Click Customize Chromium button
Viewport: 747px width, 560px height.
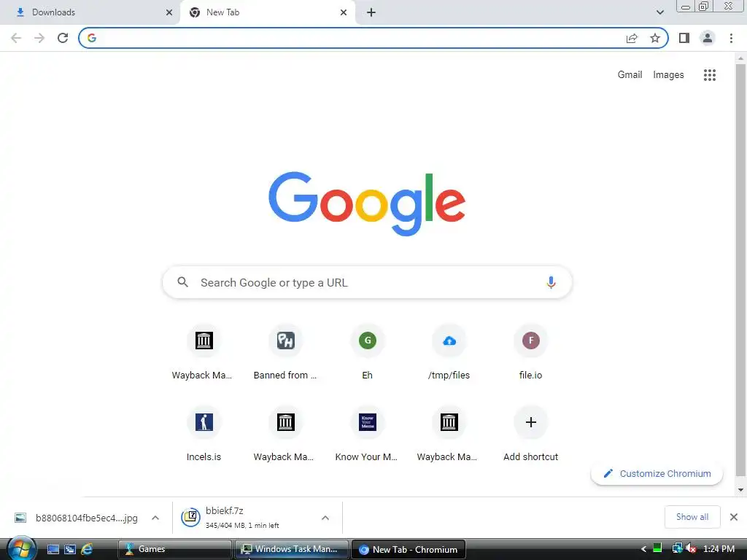coord(657,473)
